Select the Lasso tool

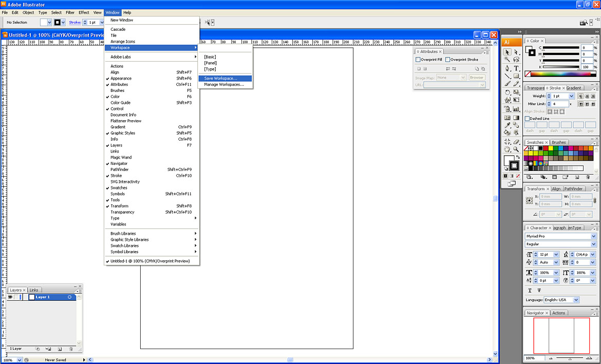tap(516, 60)
